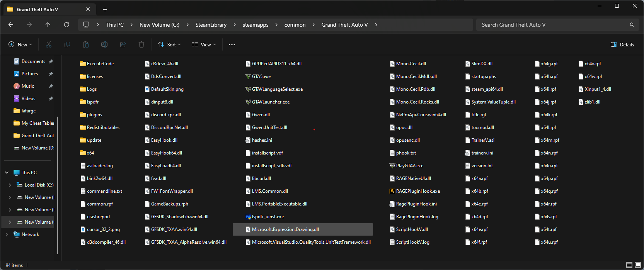Expand Local Disk (C:) tree node
Image resolution: width=644 pixels, height=270 pixels.
click(x=10, y=185)
